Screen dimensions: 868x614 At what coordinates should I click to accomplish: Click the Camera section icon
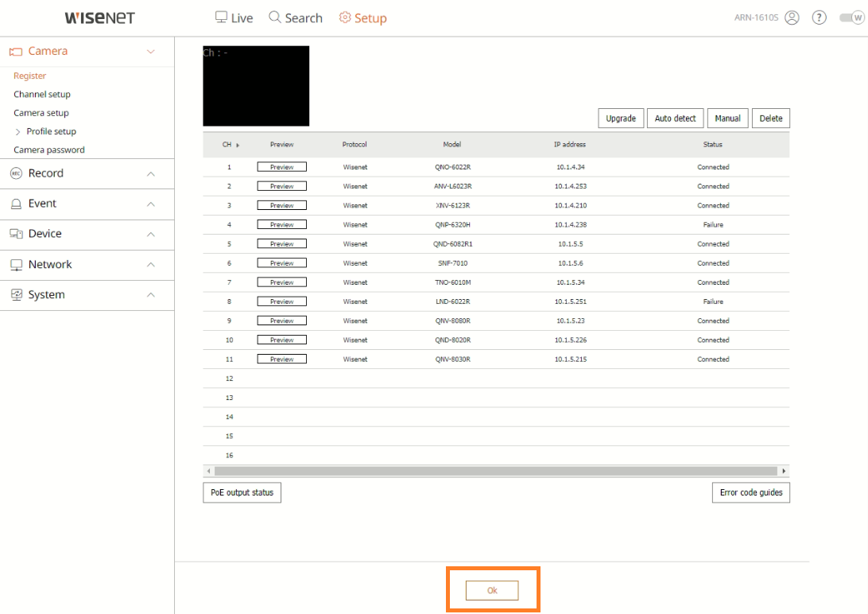coord(16,52)
